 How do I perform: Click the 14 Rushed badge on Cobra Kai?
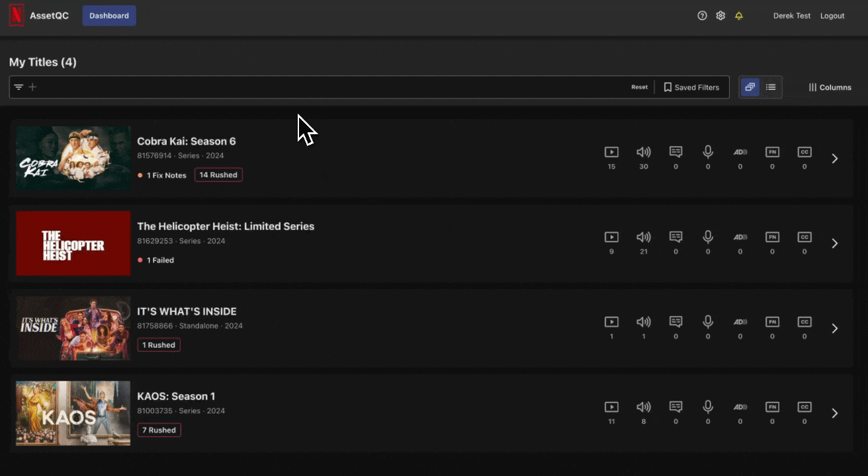218,175
